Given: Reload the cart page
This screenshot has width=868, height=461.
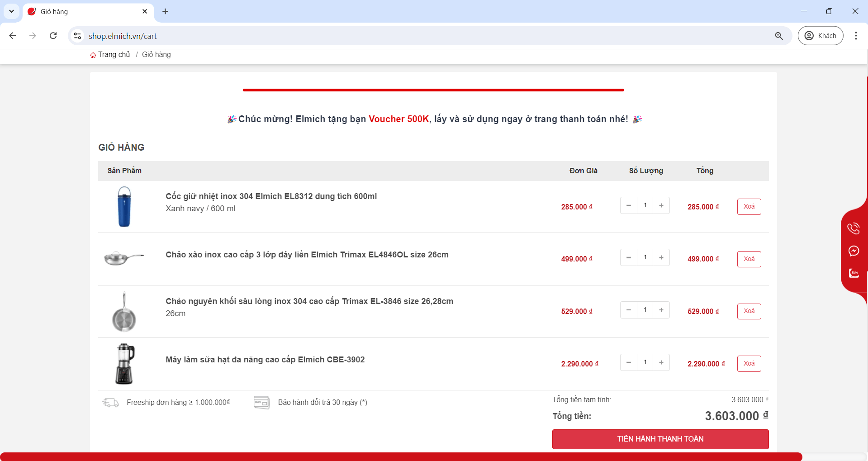Looking at the screenshot, I should (x=53, y=36).
